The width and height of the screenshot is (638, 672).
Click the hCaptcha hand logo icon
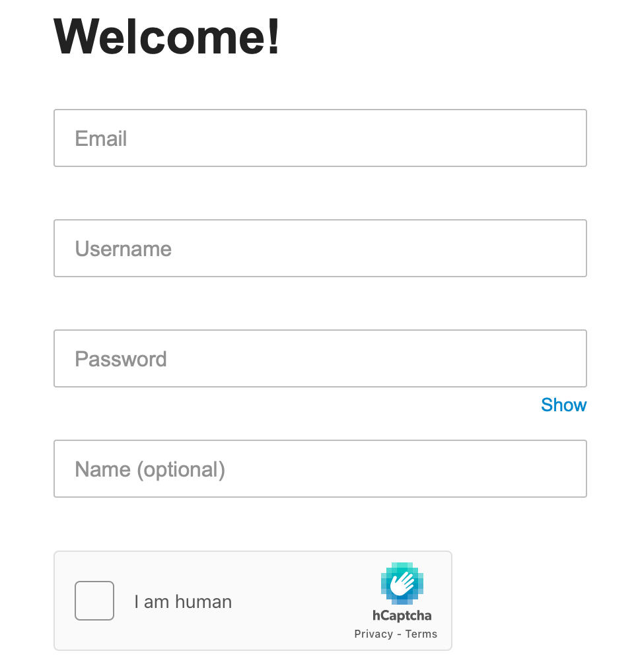(x=402, y=583)
